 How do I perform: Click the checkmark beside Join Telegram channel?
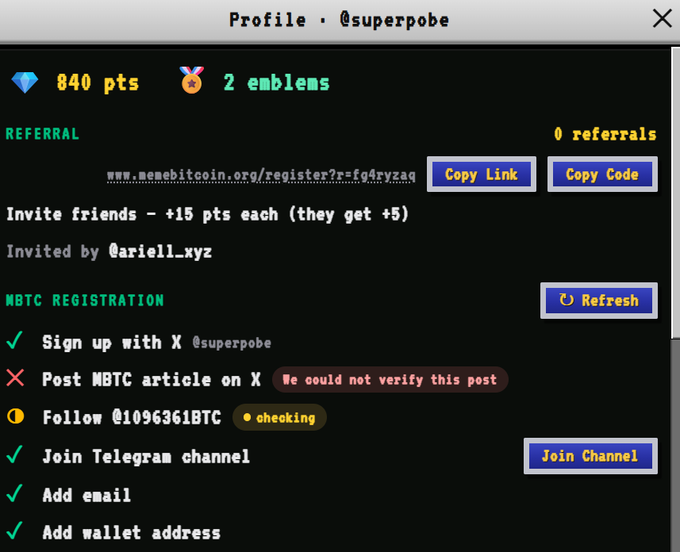pyautogui.click(x=15, y=455)
